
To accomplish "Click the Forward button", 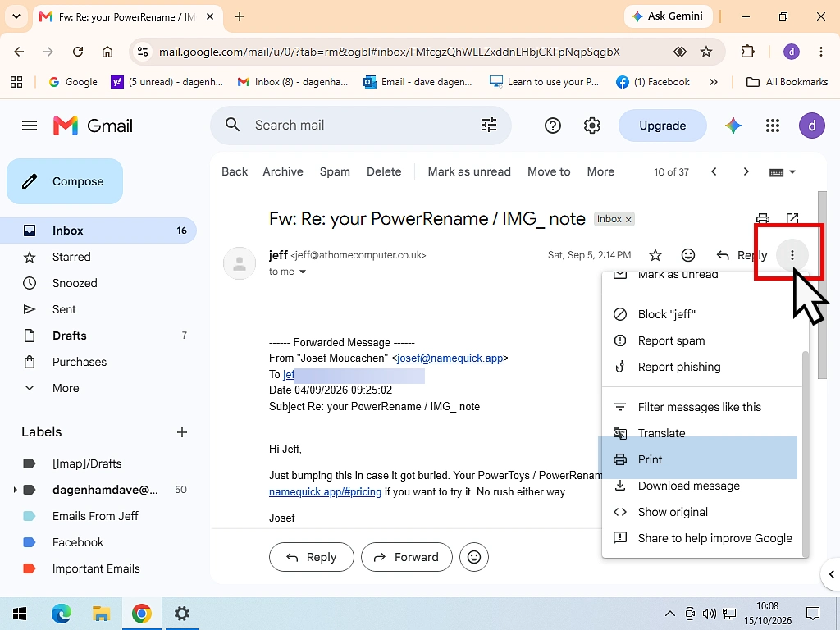I will coord(407,557).
